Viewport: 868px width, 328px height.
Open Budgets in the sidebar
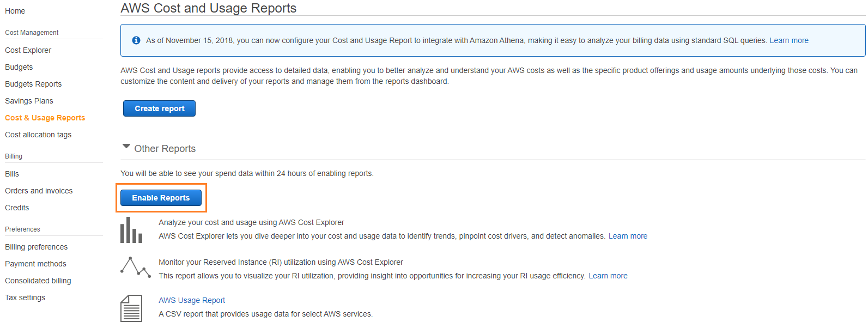(x=19, y=67)
